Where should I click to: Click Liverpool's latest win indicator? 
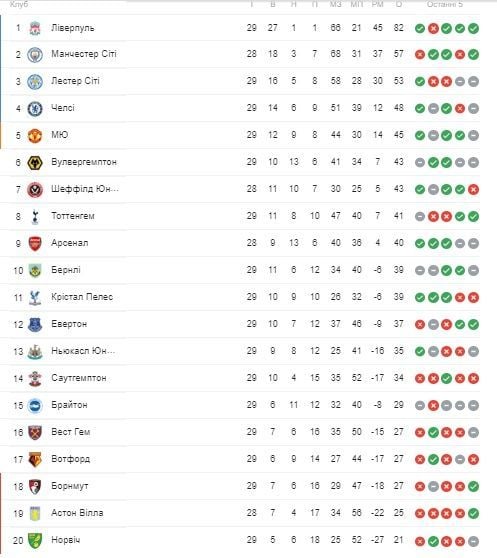473,28
